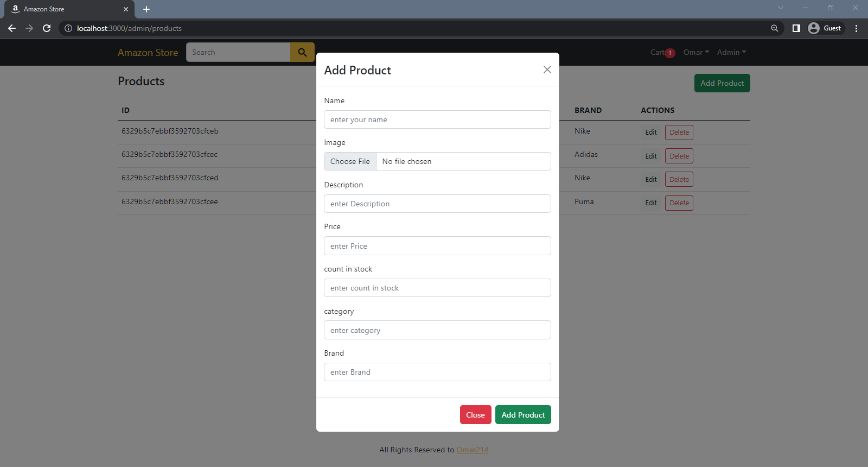Open the Omar user dropdown
The height and width of the screenshot is (467, 868).
(696, 52)
